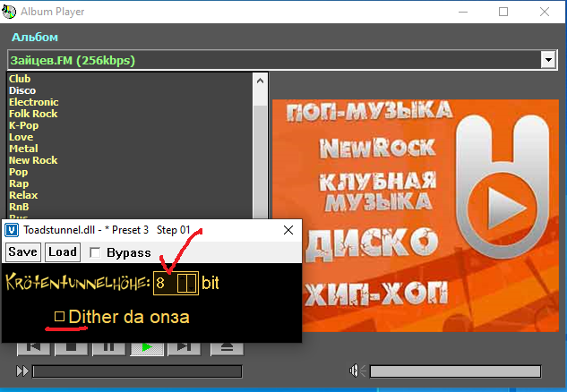Viewport: 567px width, 392px height.
Task: Close the Album Player window
Action: tap(545, 12)
